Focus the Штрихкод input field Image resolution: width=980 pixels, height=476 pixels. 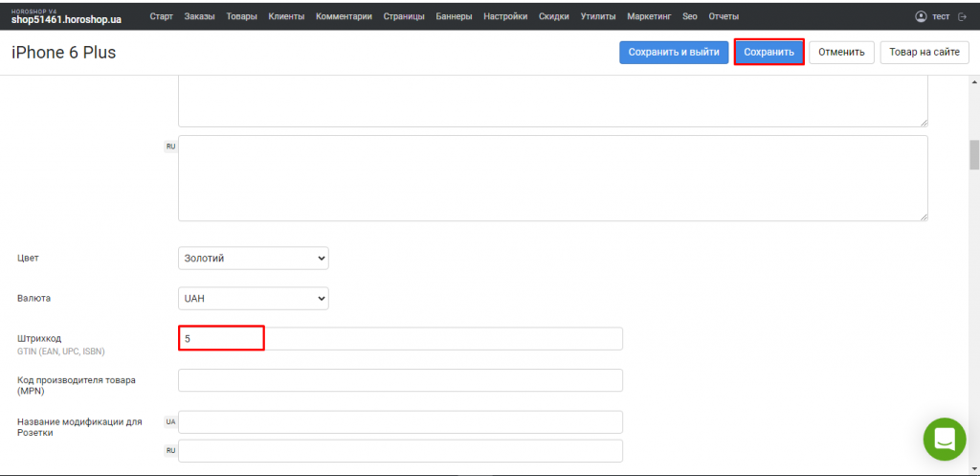[x=400, y=338]
